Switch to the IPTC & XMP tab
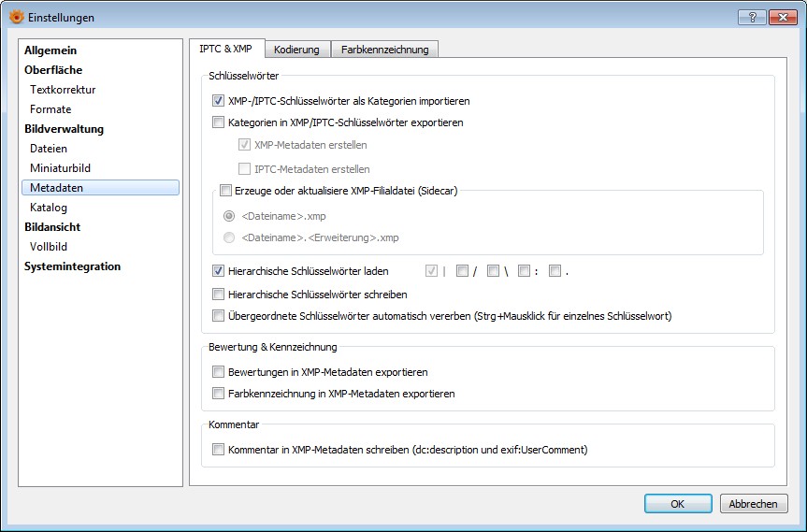The image size is (807, 532). 226,49
